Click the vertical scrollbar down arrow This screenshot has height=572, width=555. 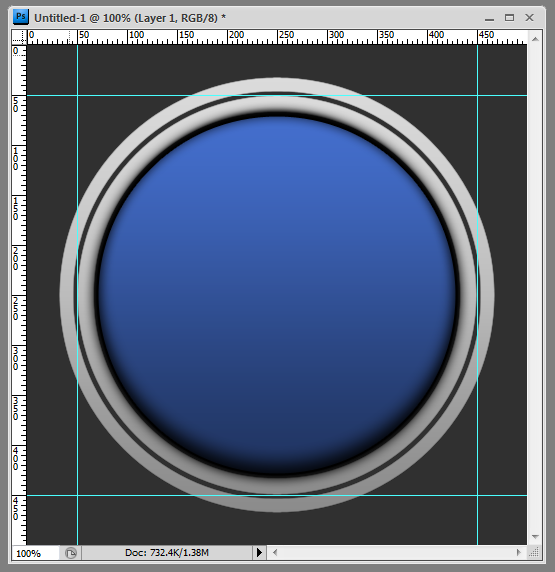(535, 537)
